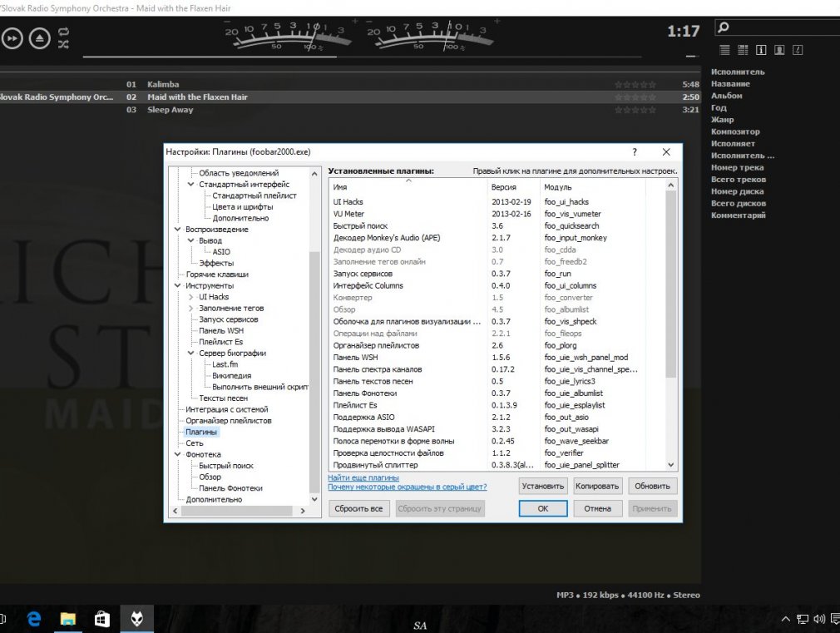Select ASIO in settings tree
Viewport: 840px width, 633px height.
point(221,252)
